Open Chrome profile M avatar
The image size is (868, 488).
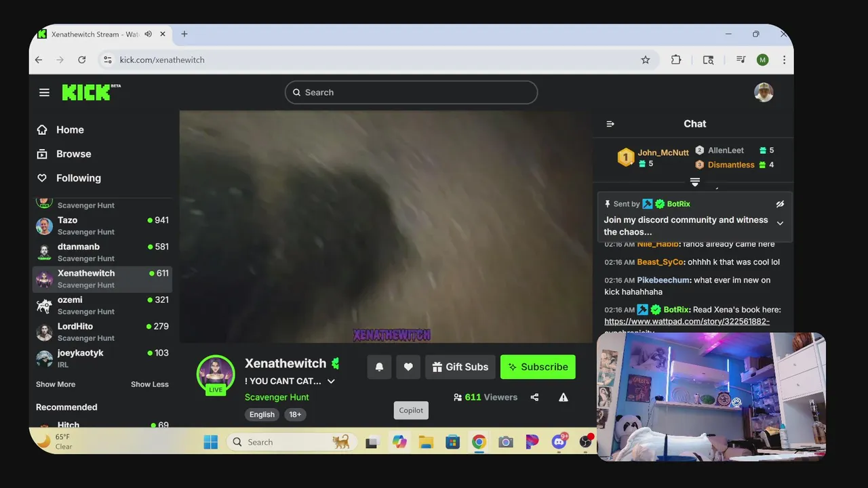click(x=763, y=60)
